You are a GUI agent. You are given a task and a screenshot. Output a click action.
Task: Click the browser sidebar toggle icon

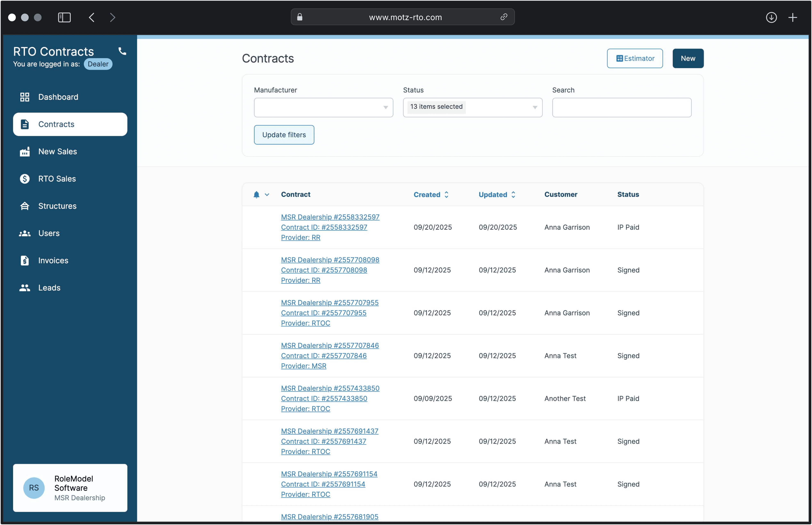[x=64, y=17]
